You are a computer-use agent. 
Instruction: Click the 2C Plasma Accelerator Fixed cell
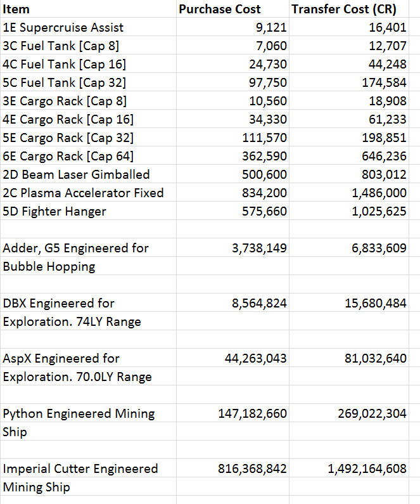pos(88,193)
